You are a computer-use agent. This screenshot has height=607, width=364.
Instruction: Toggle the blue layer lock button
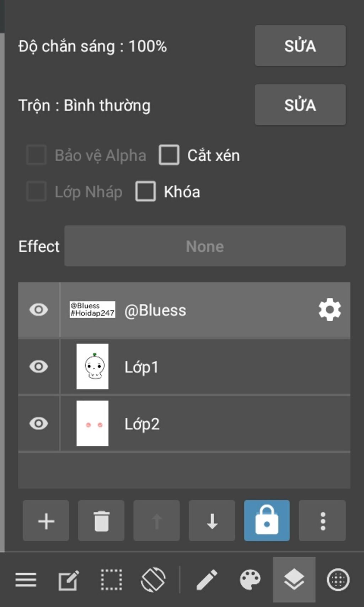(x=267, y=521)
